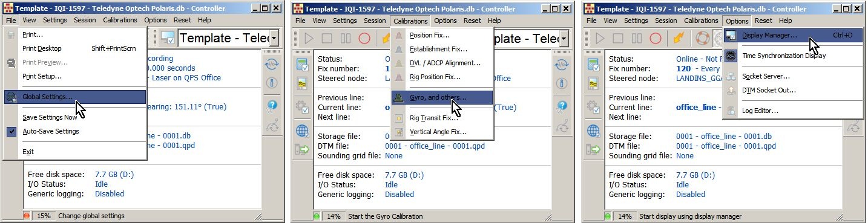Viewport: 868px width, 223px height.
Task: Expand the Template dropdown arrow in the File-menu window
Action: coord(274,38)
